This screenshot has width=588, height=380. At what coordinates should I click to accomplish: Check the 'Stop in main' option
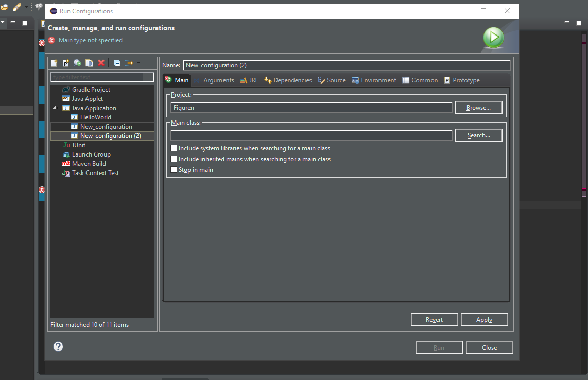[174, 169]
